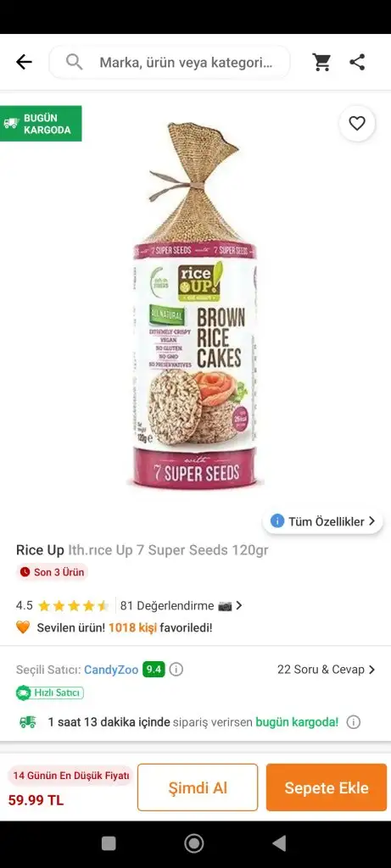Viewport: 391px width, 868px height.
Task: Go back using the top-left arrow
Action: [24, 62]
